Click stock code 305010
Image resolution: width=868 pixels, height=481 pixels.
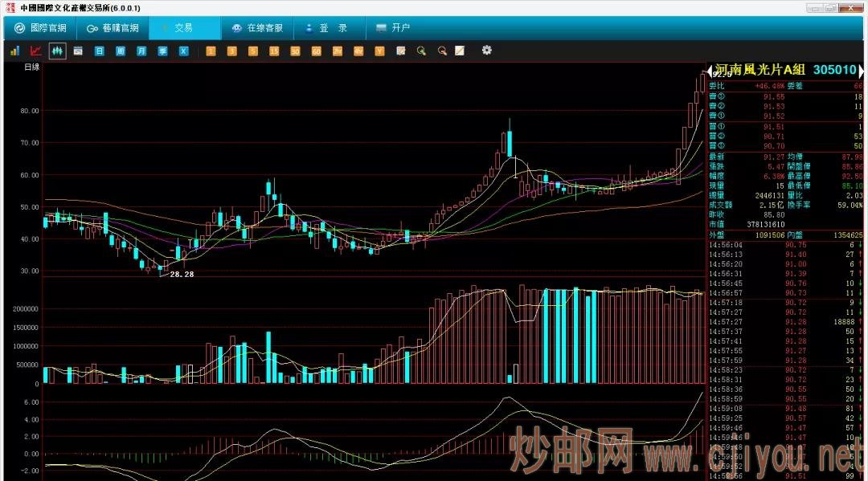(835, 70)
